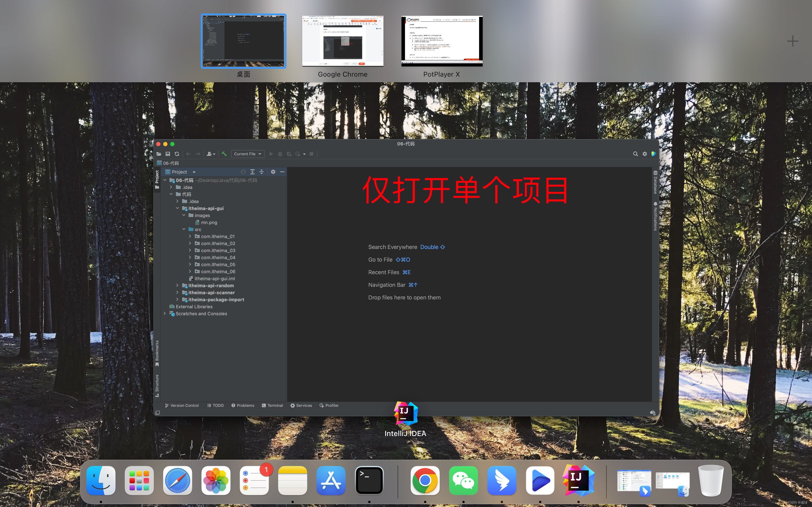
Task: Click the Reload from Disk sync icon
Action: 177,154
